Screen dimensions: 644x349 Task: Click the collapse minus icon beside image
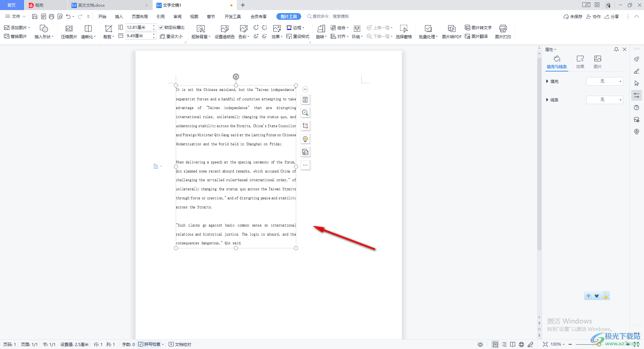(x=305, y=89)
